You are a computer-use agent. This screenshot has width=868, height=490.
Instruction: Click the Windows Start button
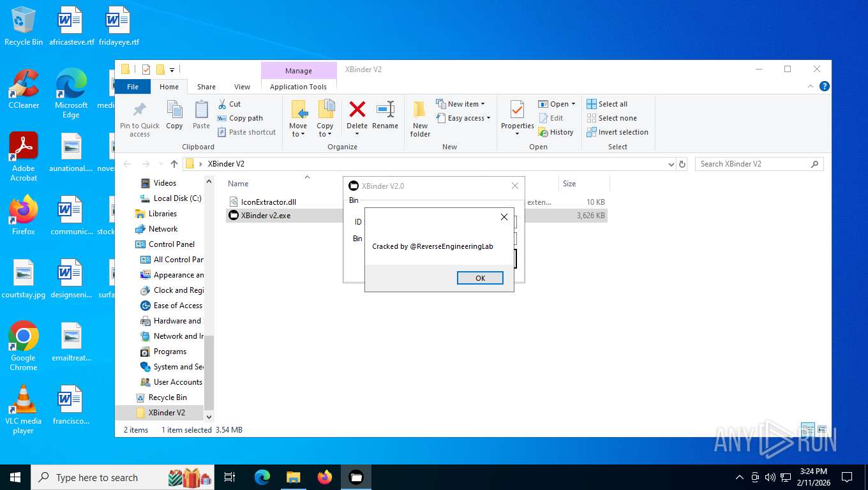coord(15,477)
